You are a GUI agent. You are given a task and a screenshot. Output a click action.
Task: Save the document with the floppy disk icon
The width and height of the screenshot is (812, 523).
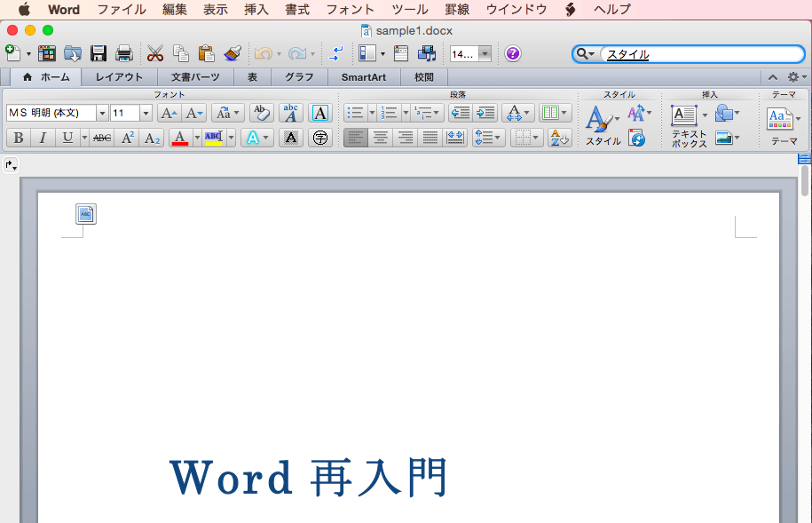point(99,53)
